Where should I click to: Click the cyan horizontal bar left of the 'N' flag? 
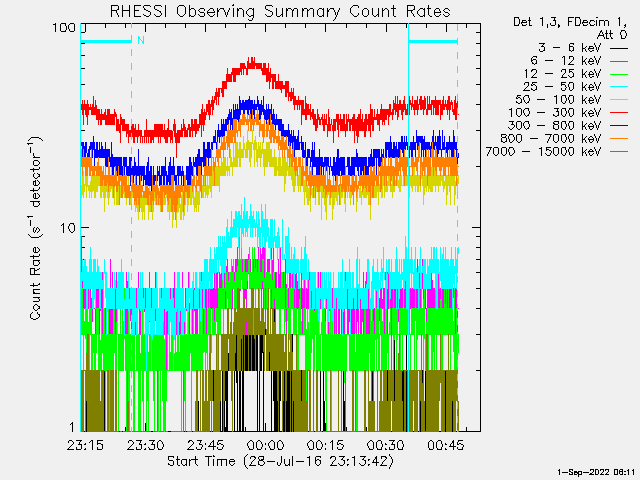pos(106,41)
